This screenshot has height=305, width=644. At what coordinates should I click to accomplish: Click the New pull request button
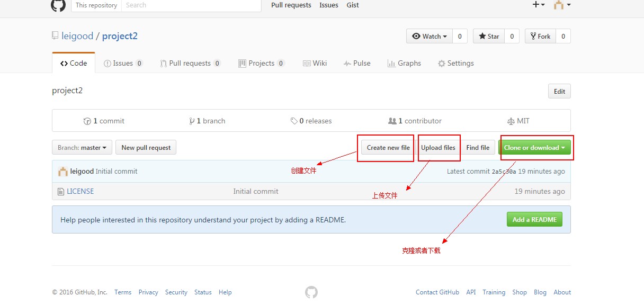coord(146,148)
